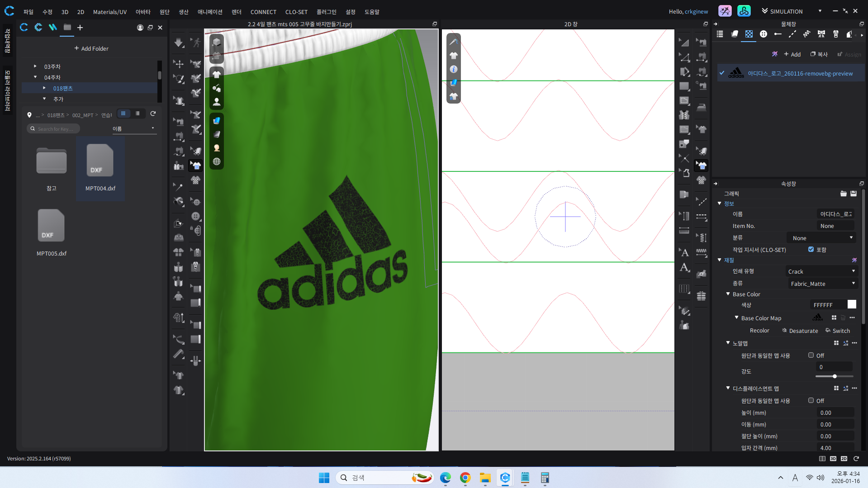868x488 pixels.
Task: Click the save icon in the property editor
Action: 854,194
